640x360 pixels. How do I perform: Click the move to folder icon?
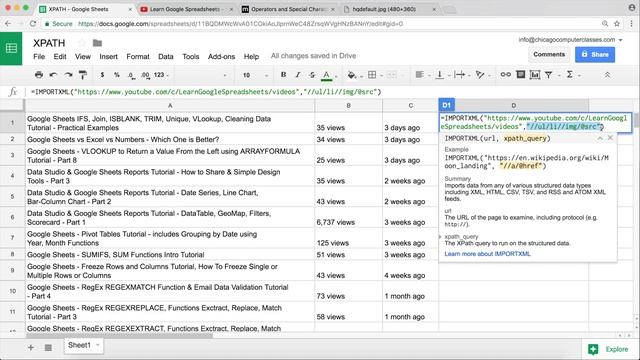97,43
